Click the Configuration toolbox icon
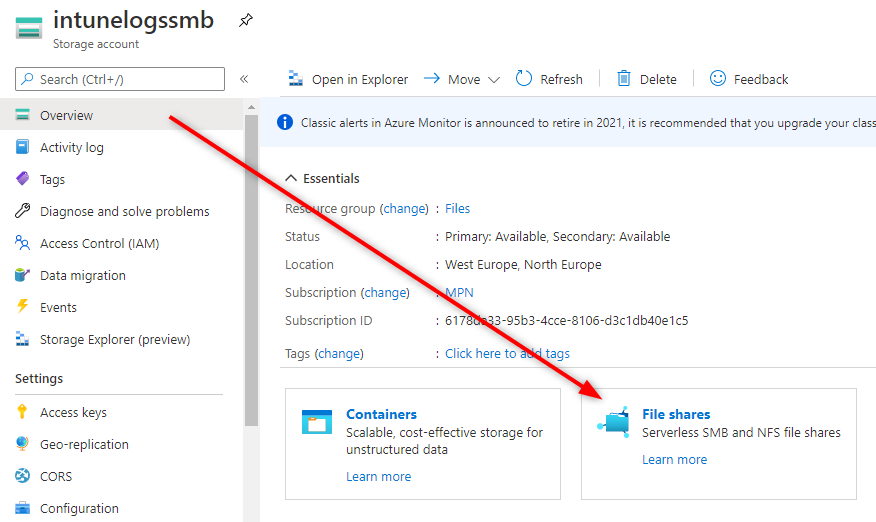 22,507
